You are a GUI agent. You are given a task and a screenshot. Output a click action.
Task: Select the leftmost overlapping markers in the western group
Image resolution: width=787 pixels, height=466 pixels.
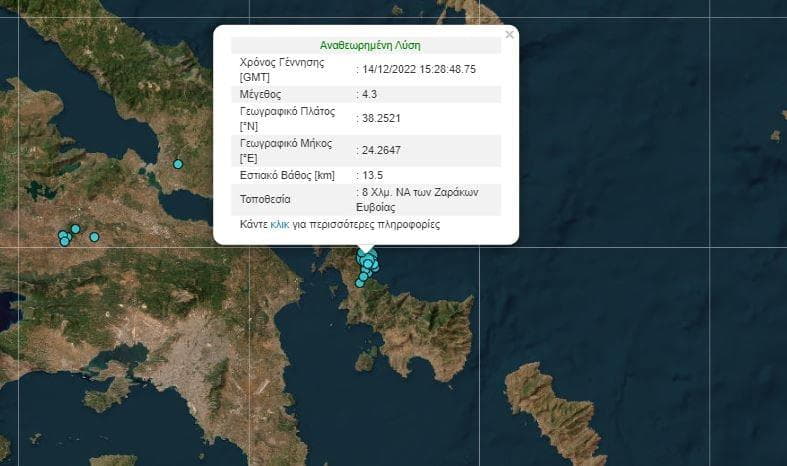(x=64, y=238)
